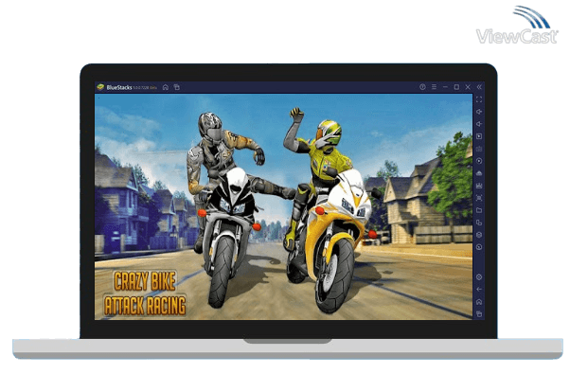Click the circular play/record sidebar icon

479,161
